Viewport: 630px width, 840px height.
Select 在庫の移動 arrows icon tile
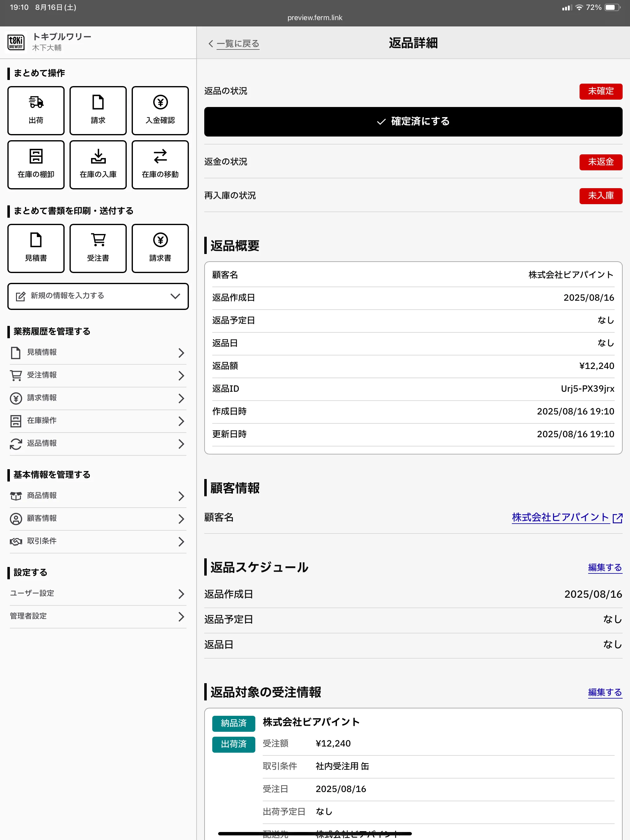[160, 164]
